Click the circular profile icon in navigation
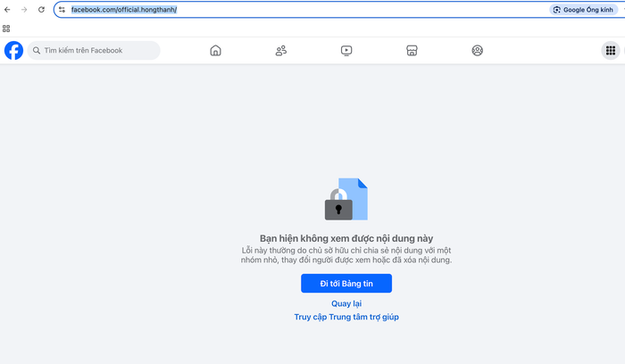625x364 pixels. 477,51
